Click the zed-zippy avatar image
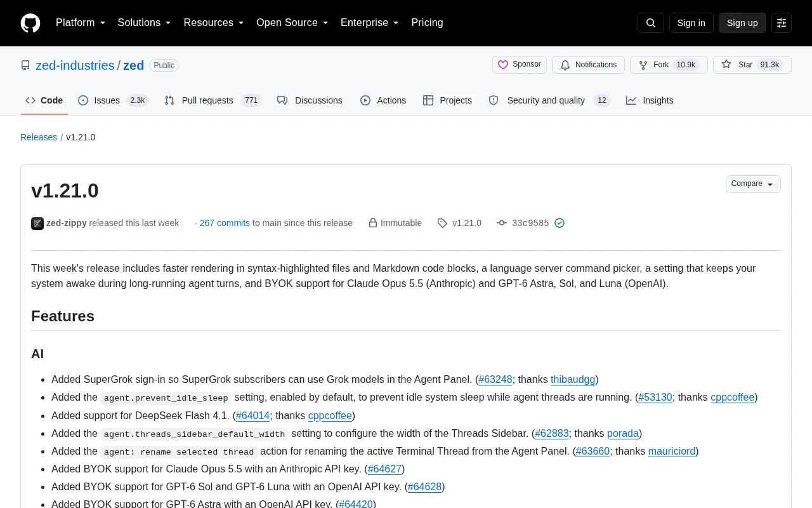Viewport: 812px width, 508px height. pos(37,224)
